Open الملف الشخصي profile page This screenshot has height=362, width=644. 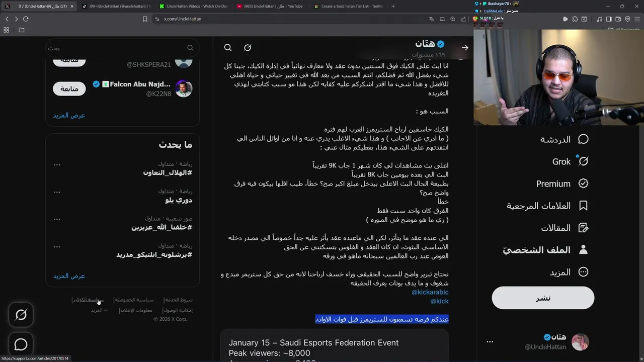[x=545, y=250]
